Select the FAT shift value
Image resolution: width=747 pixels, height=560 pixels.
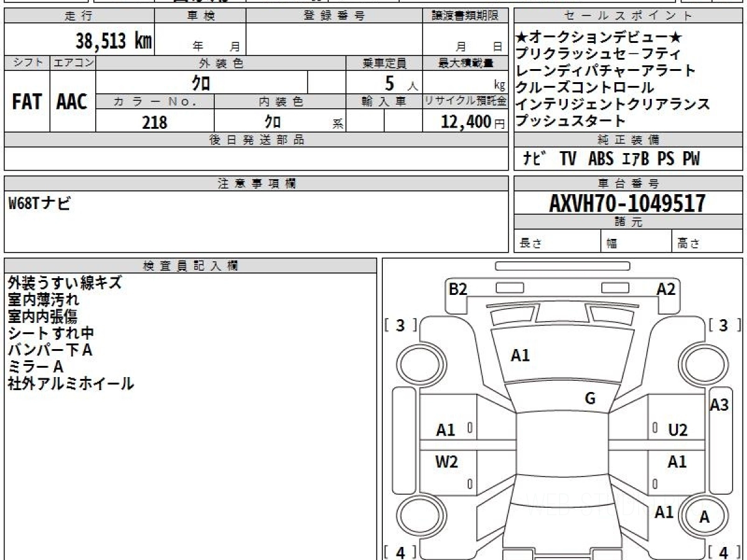(x=27, y=102)
